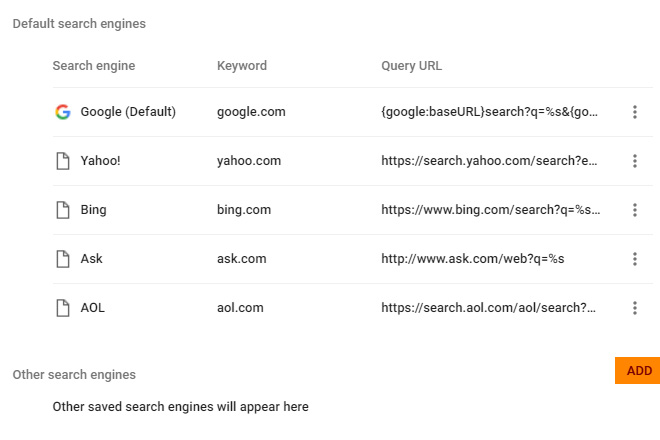
Task: Open more actions menu for Yahoo!
Action: coord(635,161)
